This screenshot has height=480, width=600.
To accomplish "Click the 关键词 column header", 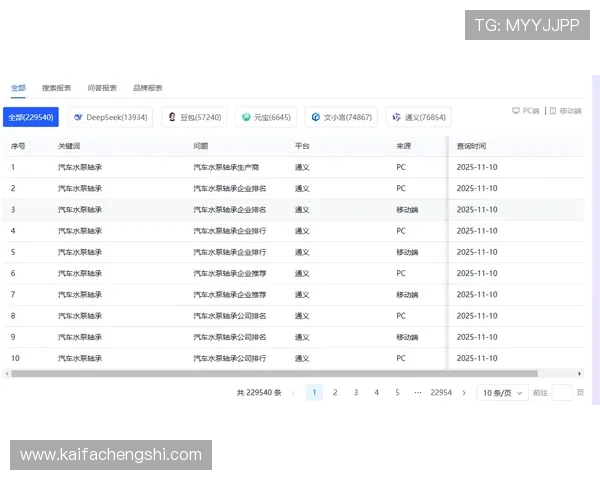I will [69, 146].
